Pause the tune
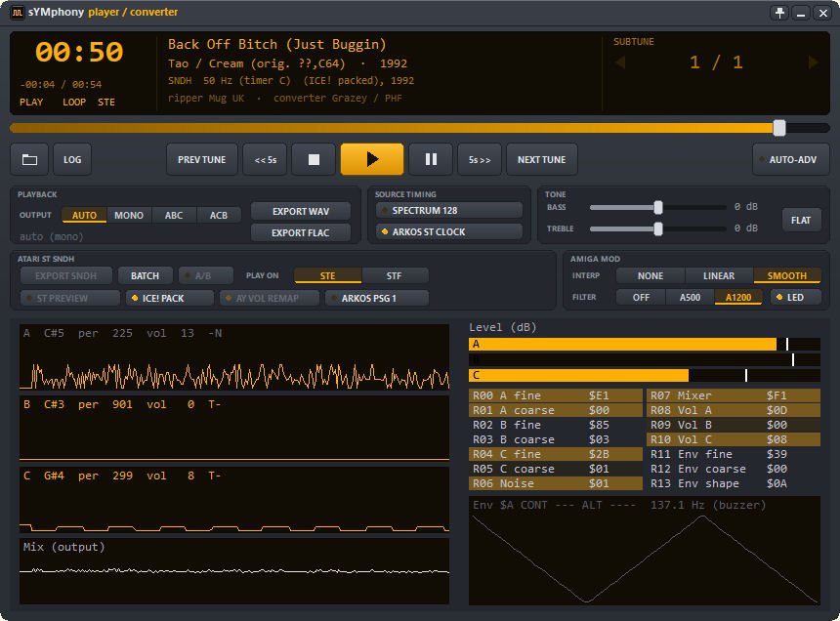 [x=431, y=159]
